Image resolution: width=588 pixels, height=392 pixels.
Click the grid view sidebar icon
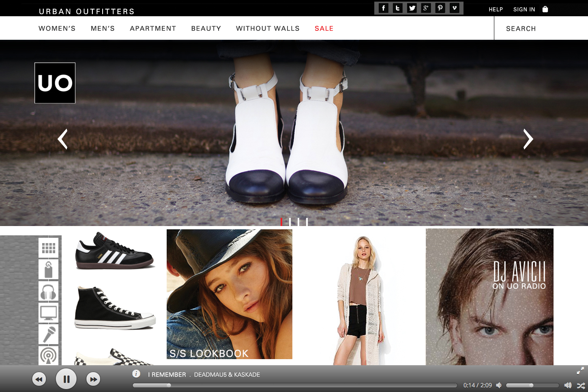[x=49, y=248]
